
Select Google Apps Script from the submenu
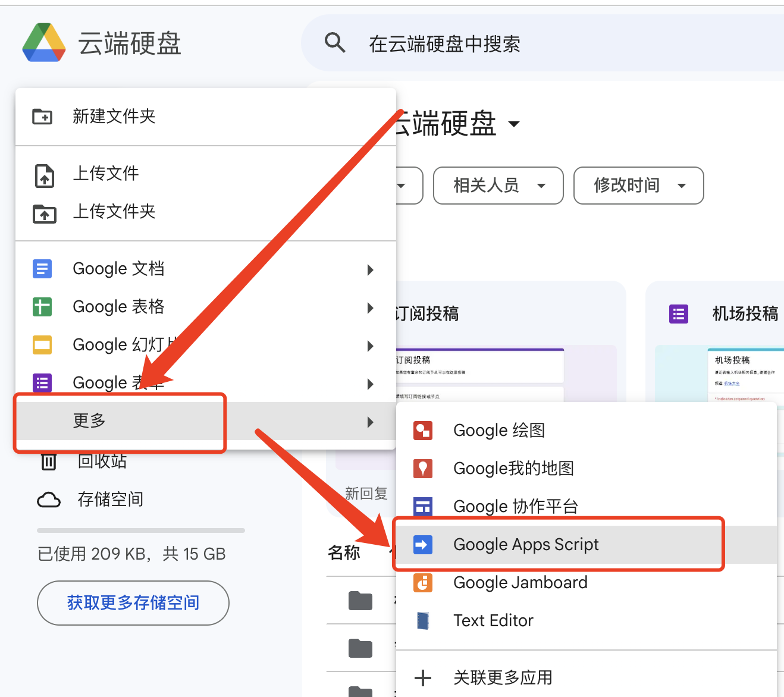tap(526, 544)
